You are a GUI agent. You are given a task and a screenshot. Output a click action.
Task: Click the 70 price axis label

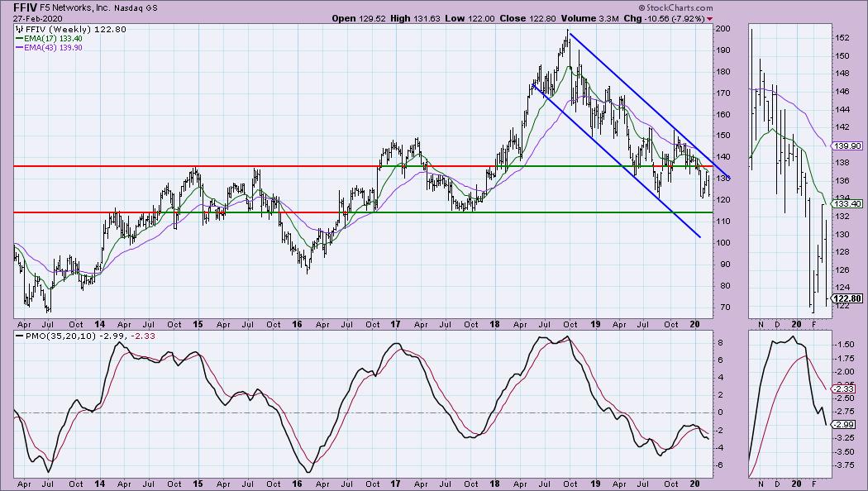[x=724, y=307]
